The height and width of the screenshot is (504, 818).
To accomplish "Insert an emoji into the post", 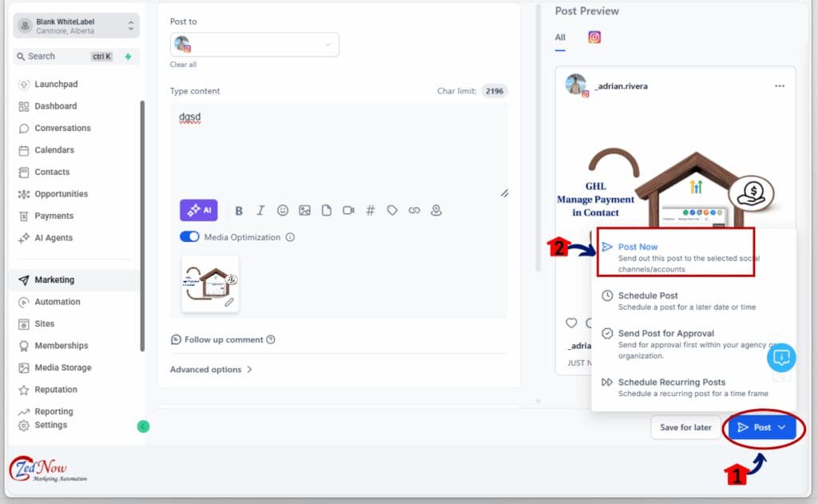I will pos(282,210).
